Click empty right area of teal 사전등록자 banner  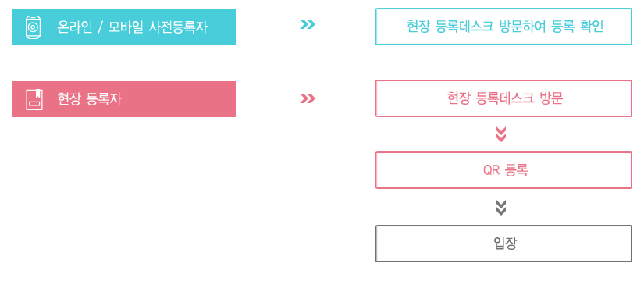point(222,27)
